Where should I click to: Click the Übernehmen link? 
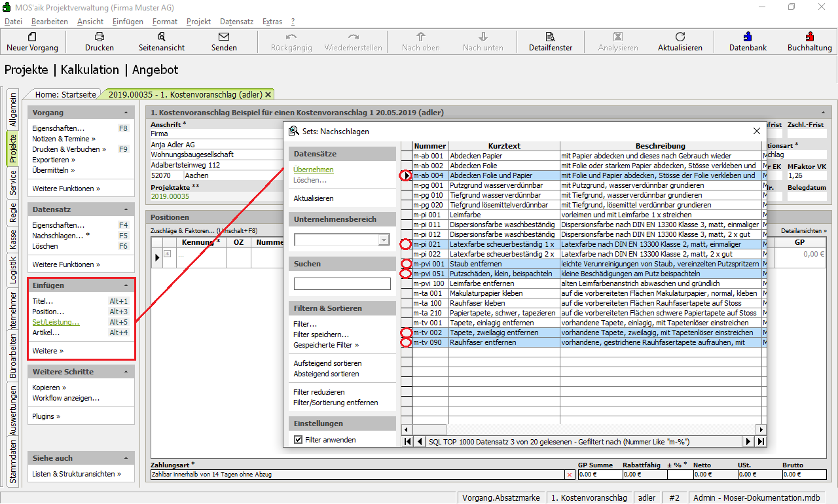313,170
